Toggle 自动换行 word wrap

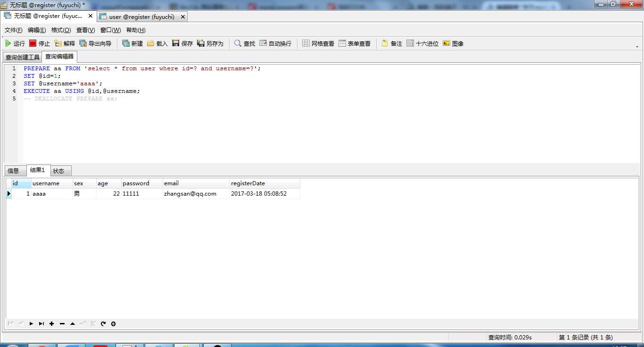click(x=275, y=43)
